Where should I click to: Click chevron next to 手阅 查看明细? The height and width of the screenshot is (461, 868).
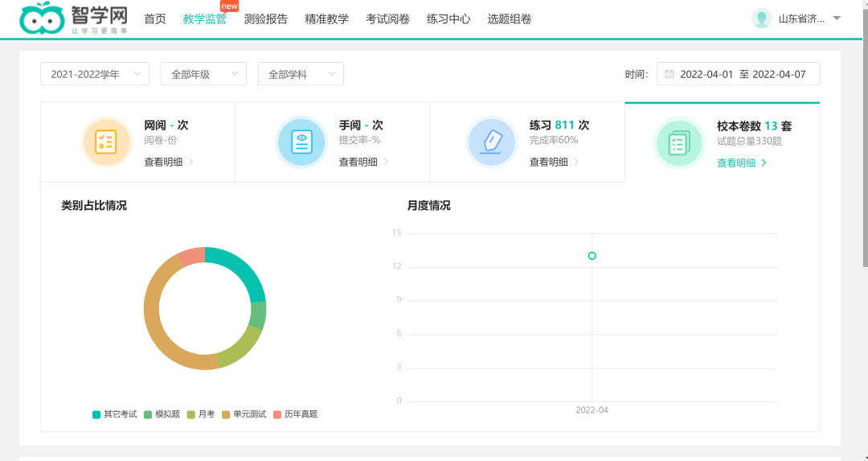coord(386,162)
